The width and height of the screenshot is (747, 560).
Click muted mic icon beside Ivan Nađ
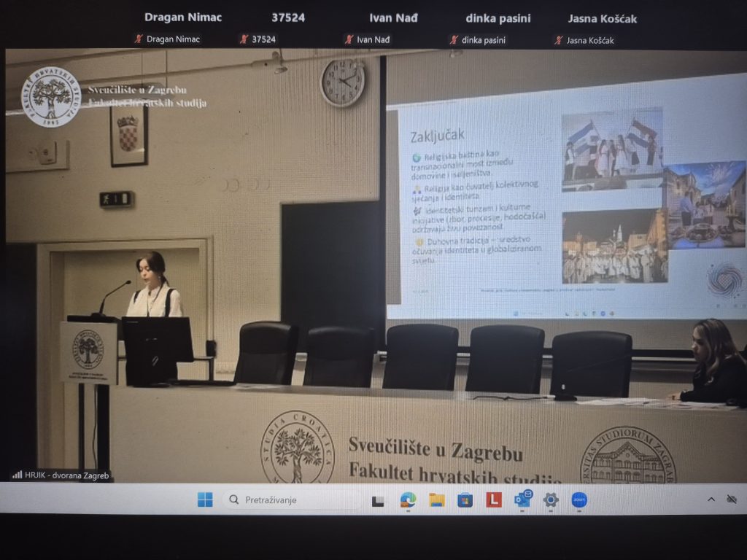pos(349,39)
